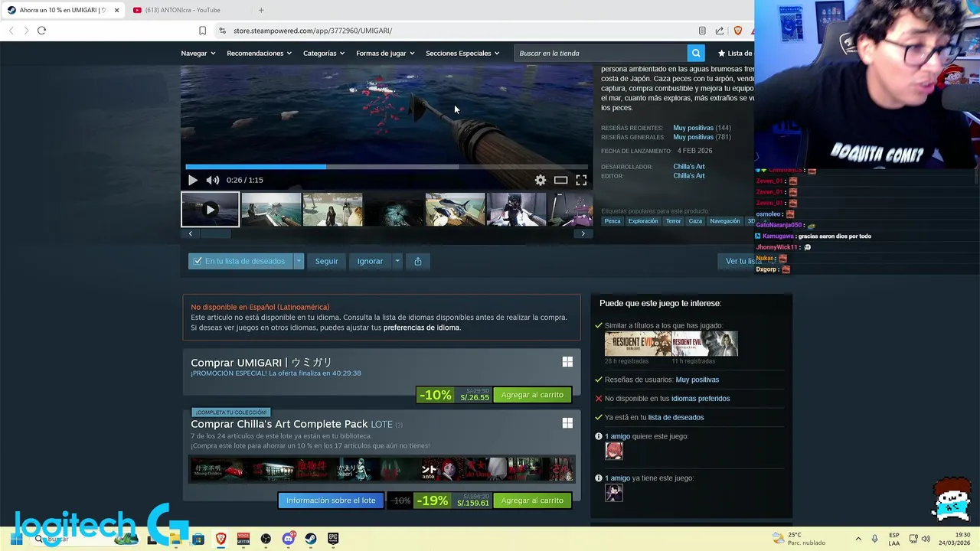
Task: Open preferencias de idioma link
Action: click(421, 328)
